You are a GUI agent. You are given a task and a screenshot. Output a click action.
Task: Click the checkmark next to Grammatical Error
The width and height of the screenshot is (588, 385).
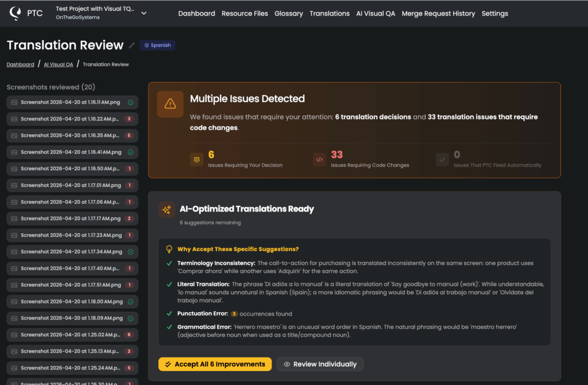tap(169, 327)
